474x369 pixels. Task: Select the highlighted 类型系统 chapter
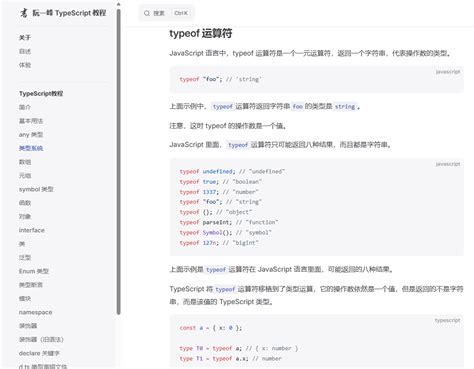pos(31,148)
